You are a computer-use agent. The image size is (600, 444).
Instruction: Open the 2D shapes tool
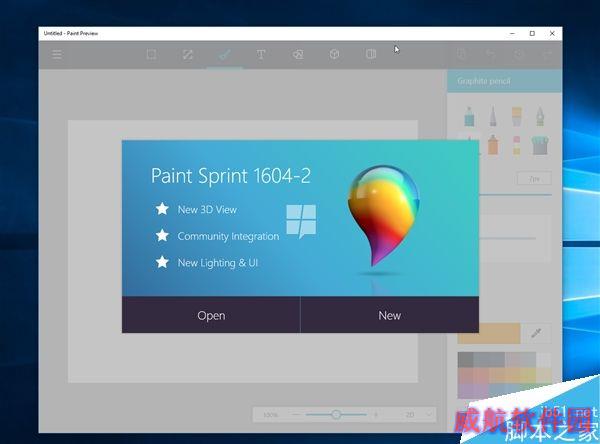[298, 54]
